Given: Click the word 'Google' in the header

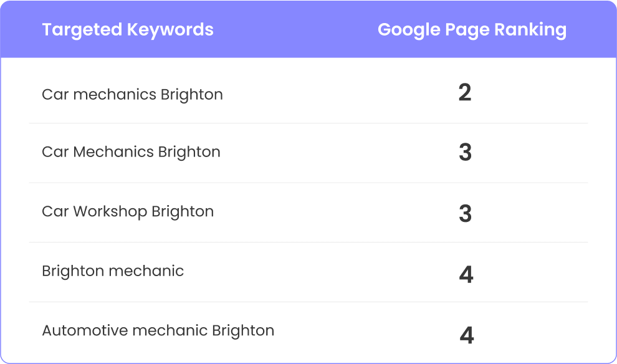Looking at the screenshot, I should click(x=409, y=30).
